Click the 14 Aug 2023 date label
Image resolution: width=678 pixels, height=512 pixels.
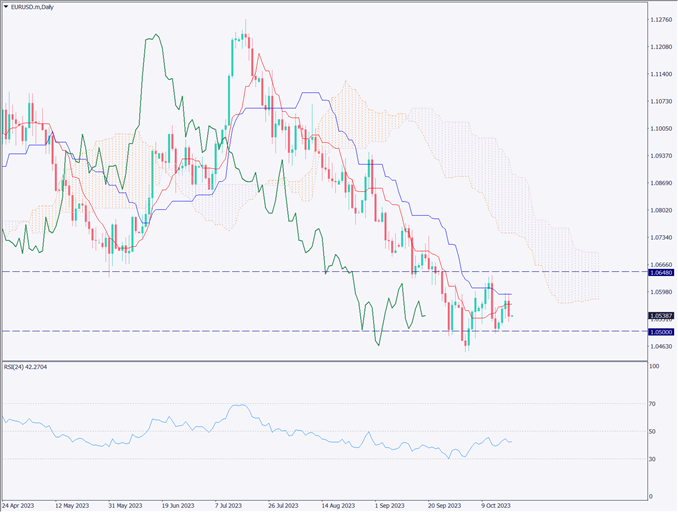339,505
